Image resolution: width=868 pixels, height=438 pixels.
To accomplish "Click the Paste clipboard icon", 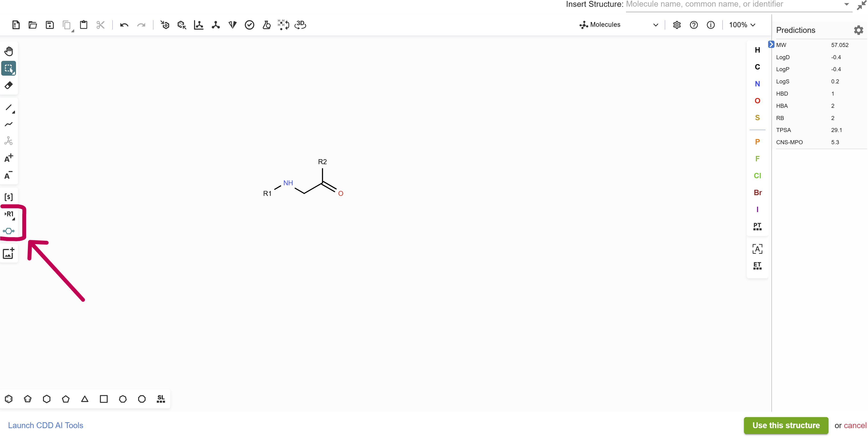I will coord(84,25).
